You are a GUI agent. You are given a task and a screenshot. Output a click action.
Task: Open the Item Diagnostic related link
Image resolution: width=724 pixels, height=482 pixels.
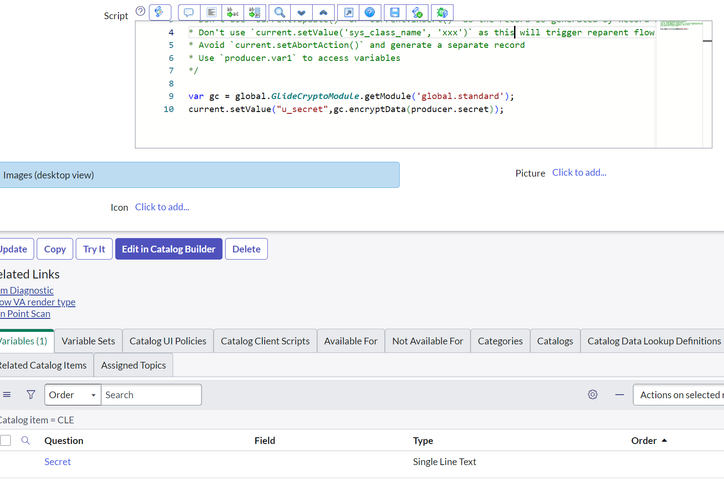click(x=27, y=290)
